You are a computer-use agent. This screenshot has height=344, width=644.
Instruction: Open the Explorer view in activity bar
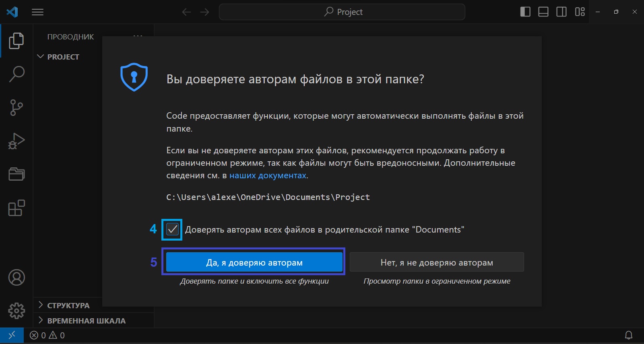coord(17,41)
